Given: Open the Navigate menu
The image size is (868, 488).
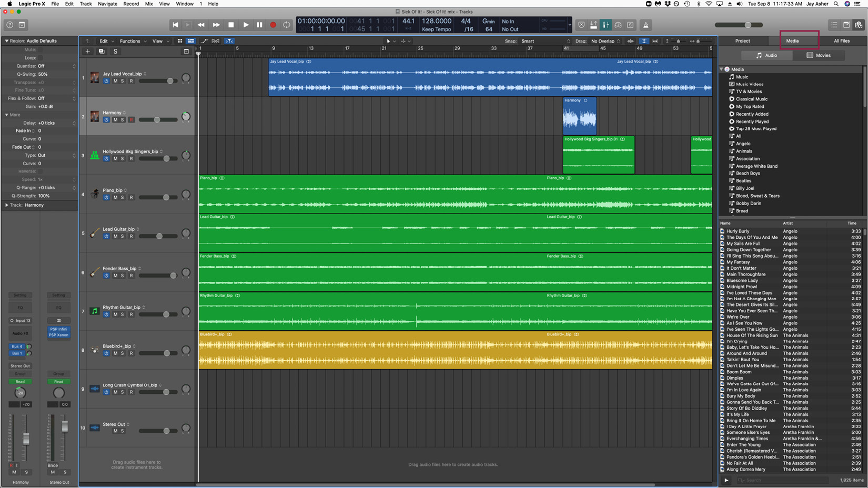Looking at the screenshot, I should point(107,4).
